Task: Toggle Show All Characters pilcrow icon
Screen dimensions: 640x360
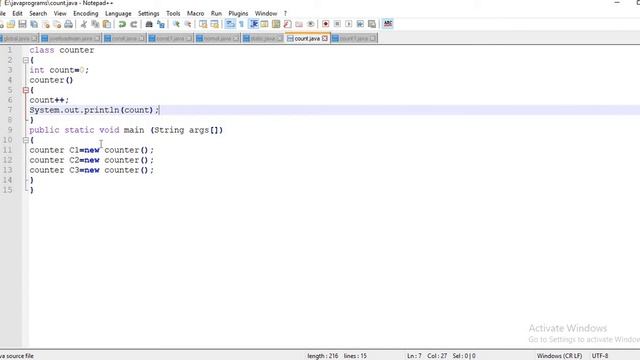Action: click(242, 24)
